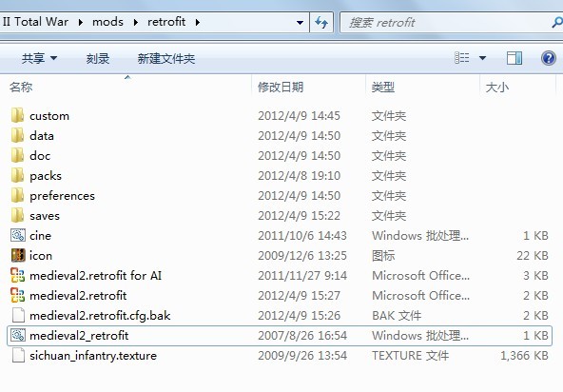Select the file name medieval2.retrofit for AI
The image size is (563, 392).
[95, 276]
